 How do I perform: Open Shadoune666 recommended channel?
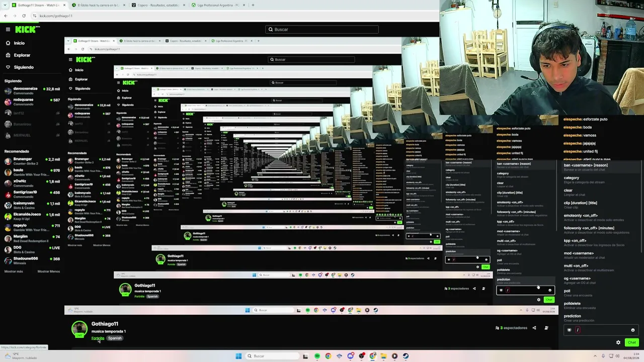tap(32, 261)
